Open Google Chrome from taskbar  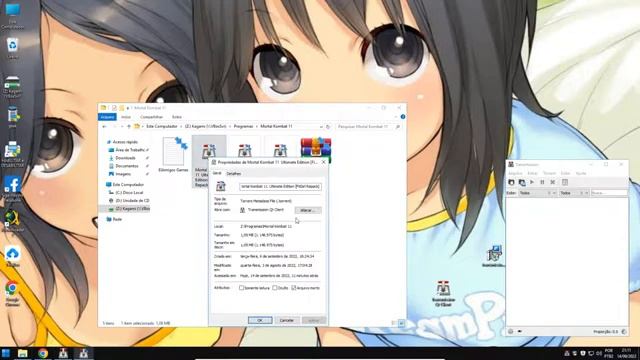(x=43, y=353)
